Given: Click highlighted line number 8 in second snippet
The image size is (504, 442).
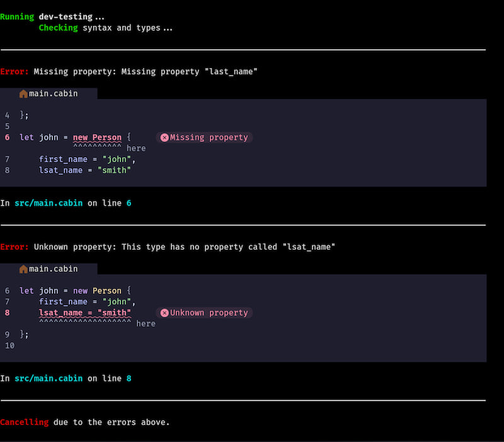Looking at the screenshot, I should (7, 313).
